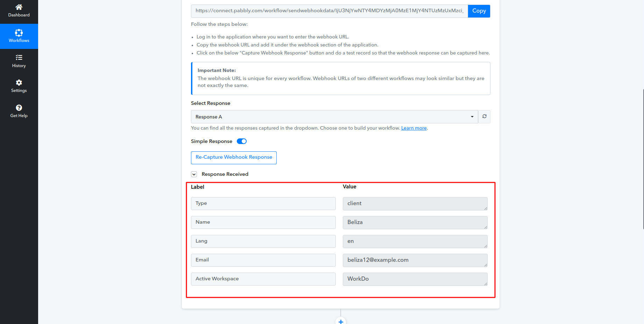Open the Dashboard home icon

[19, 7]
